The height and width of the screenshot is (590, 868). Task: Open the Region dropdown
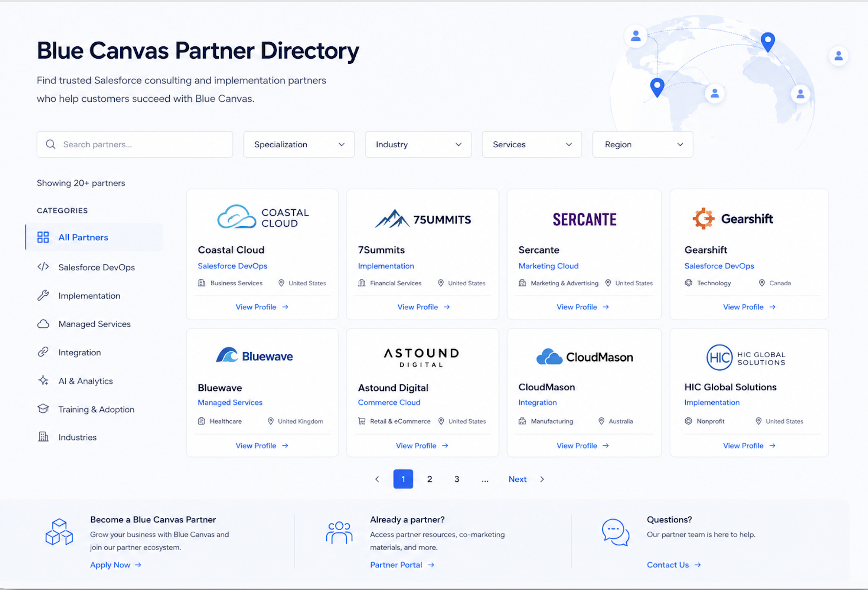642,144
